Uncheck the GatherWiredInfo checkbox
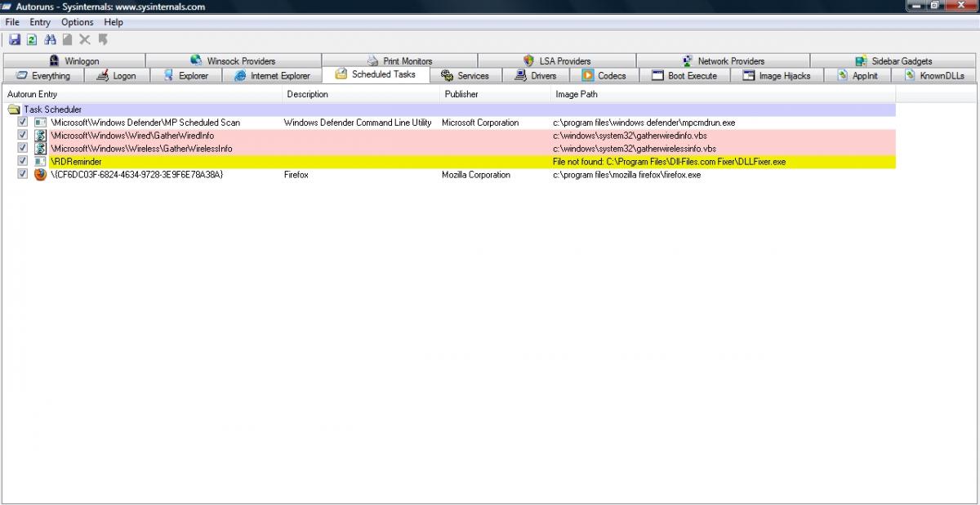Image resolution: width=980 pixels, height=505 pixels. click(23, 136)
